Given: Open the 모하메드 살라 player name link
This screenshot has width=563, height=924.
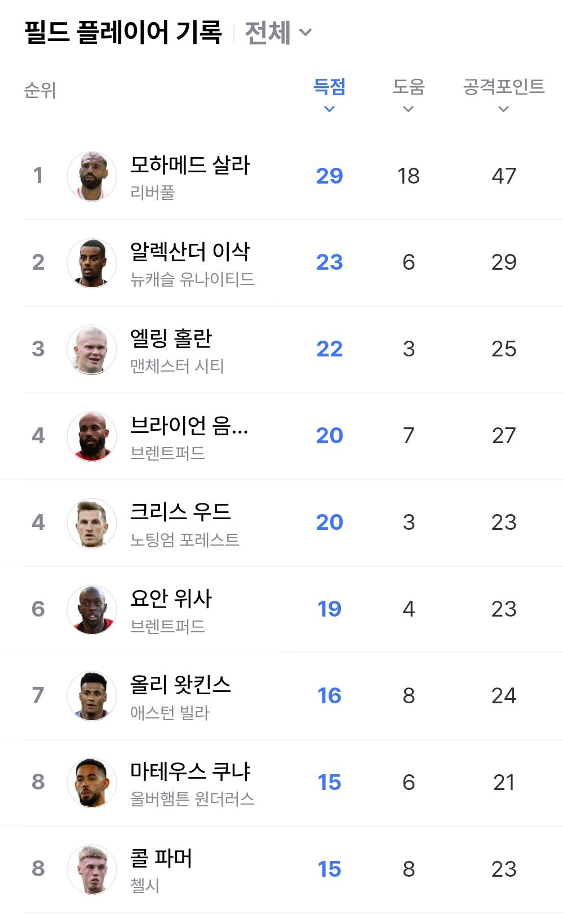Looking at the screenshot, I should click(x=190, y=165).
